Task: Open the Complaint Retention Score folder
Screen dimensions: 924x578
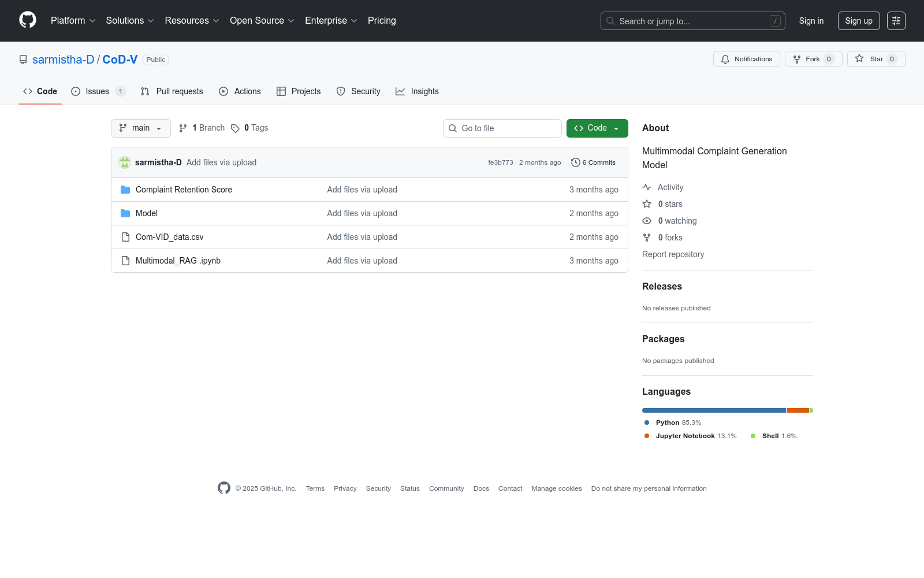Action: [184, 190]
